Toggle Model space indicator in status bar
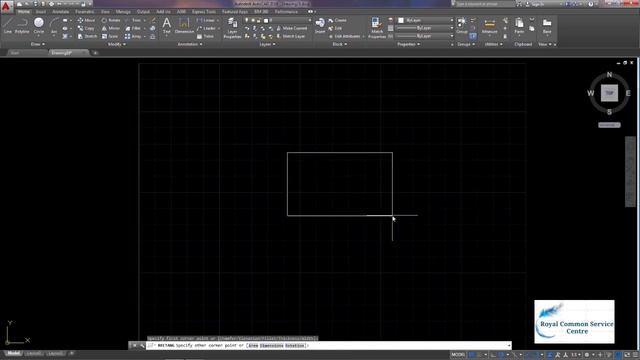The image size is (640, 360). tap(458, 355)
